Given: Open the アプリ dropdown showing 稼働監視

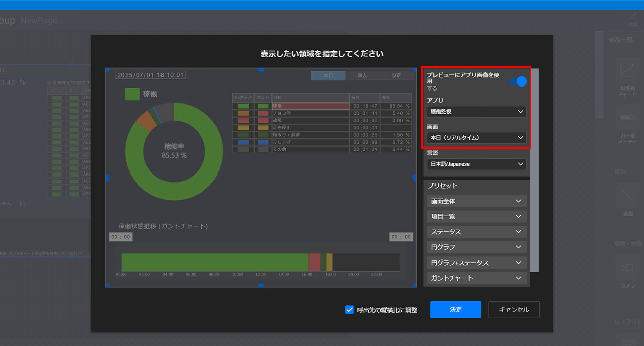Looking at the screenshot, I should tap(476, 112).
